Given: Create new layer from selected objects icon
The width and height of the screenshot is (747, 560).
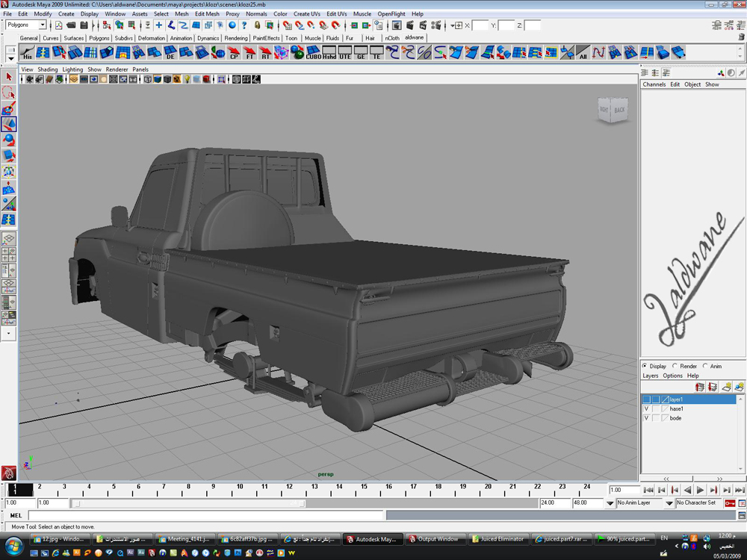Looking at the screenshot, I should (739, 387).
